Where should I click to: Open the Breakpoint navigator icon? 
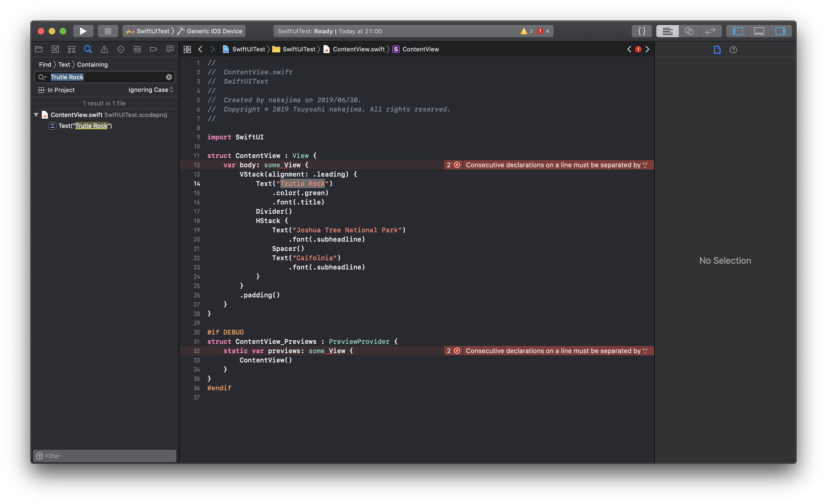153,49
